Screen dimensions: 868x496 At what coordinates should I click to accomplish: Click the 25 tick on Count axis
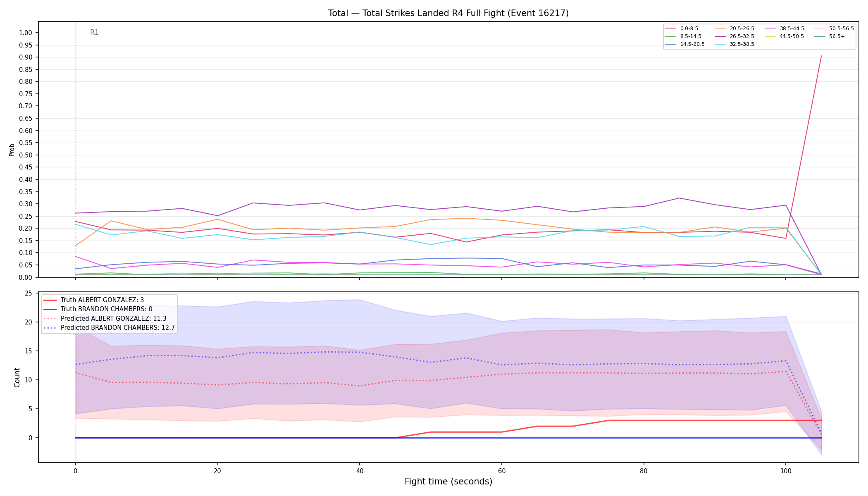click(x=29, y=293)
